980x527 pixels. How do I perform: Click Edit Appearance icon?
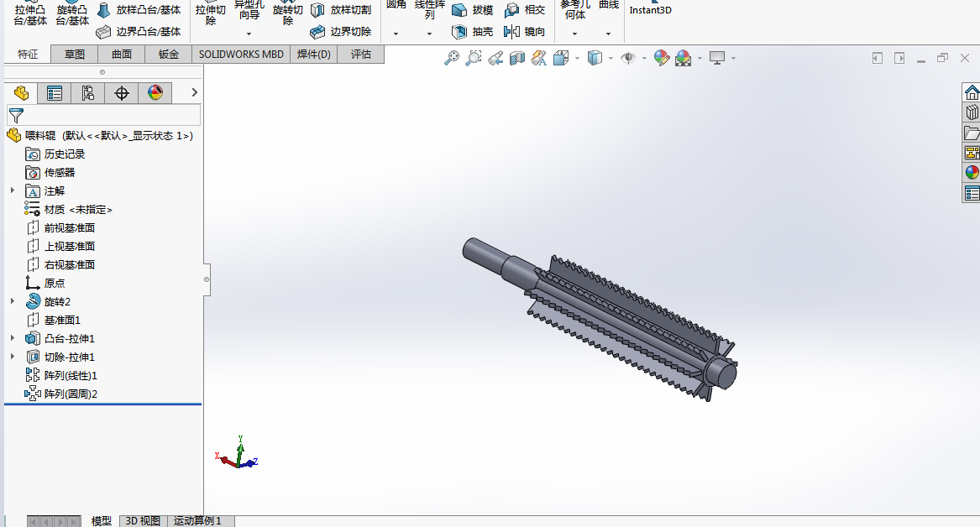661,58
